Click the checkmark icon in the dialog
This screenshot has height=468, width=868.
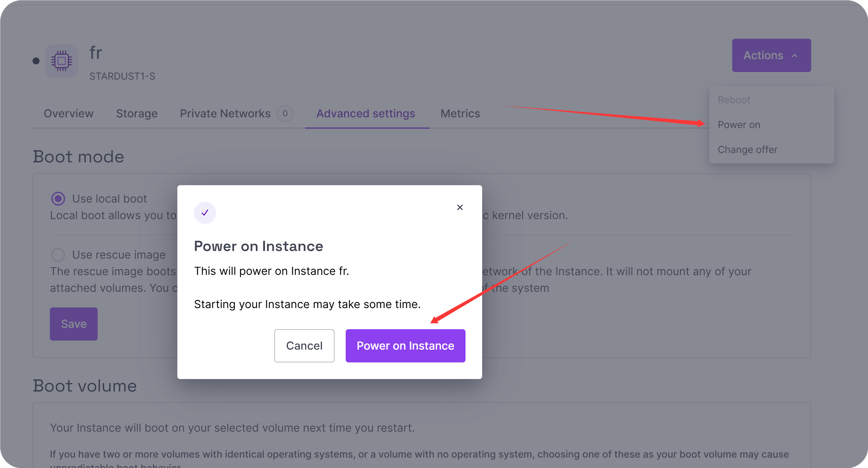205,213
